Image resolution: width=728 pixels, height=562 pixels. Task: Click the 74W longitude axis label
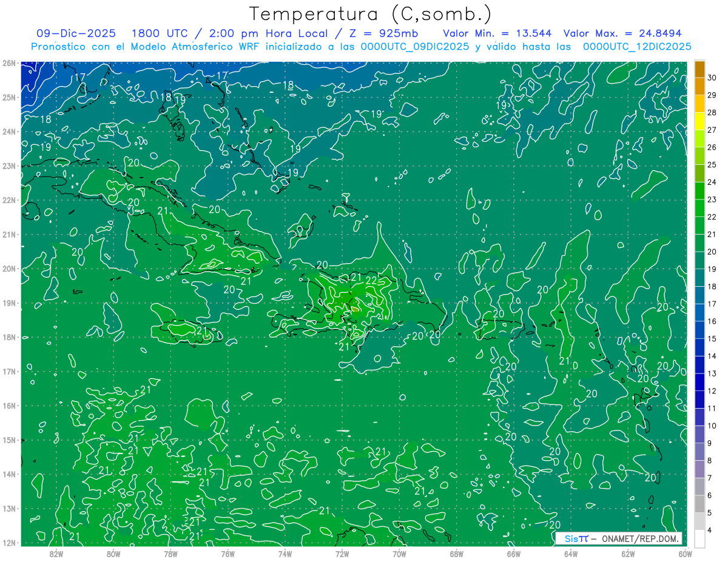[x=285, y=554]
